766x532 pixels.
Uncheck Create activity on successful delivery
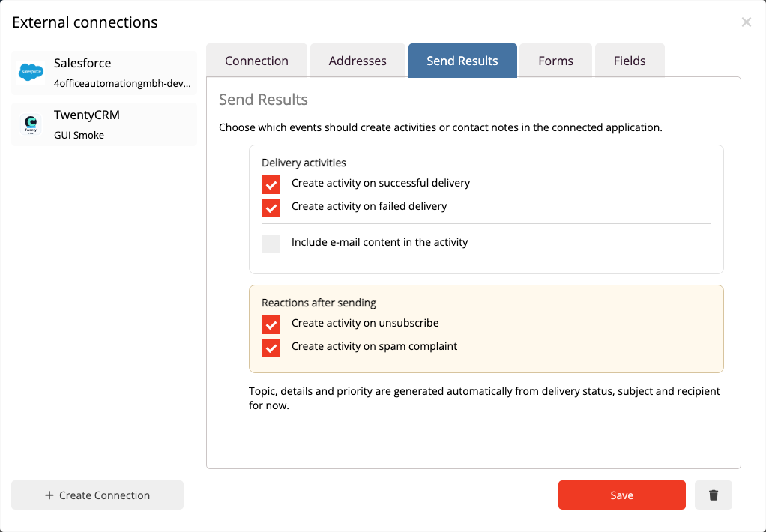click(271, 184)
